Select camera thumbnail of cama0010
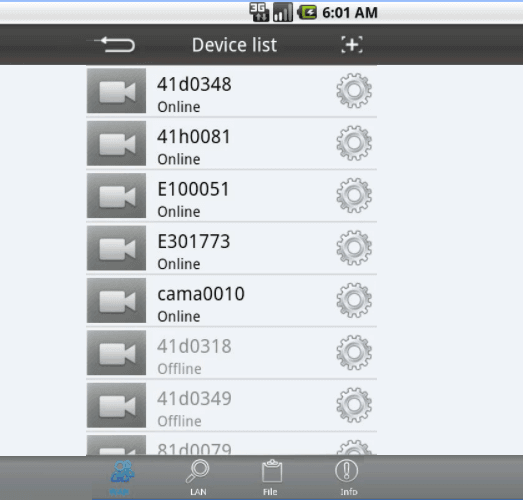The image size is (523, 500). [116, 300]
